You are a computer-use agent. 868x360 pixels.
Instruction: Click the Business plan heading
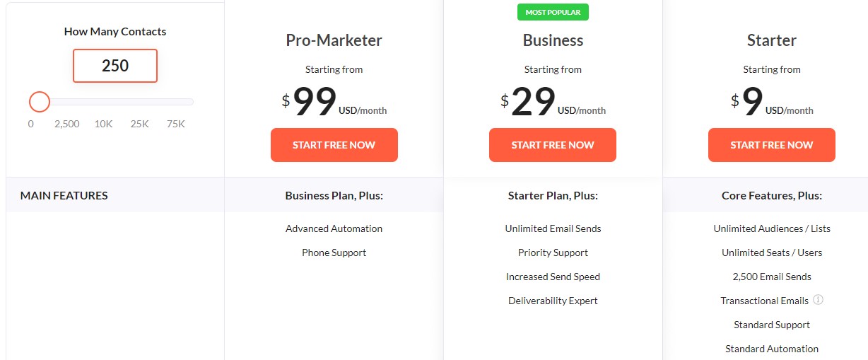coord(553,40)
